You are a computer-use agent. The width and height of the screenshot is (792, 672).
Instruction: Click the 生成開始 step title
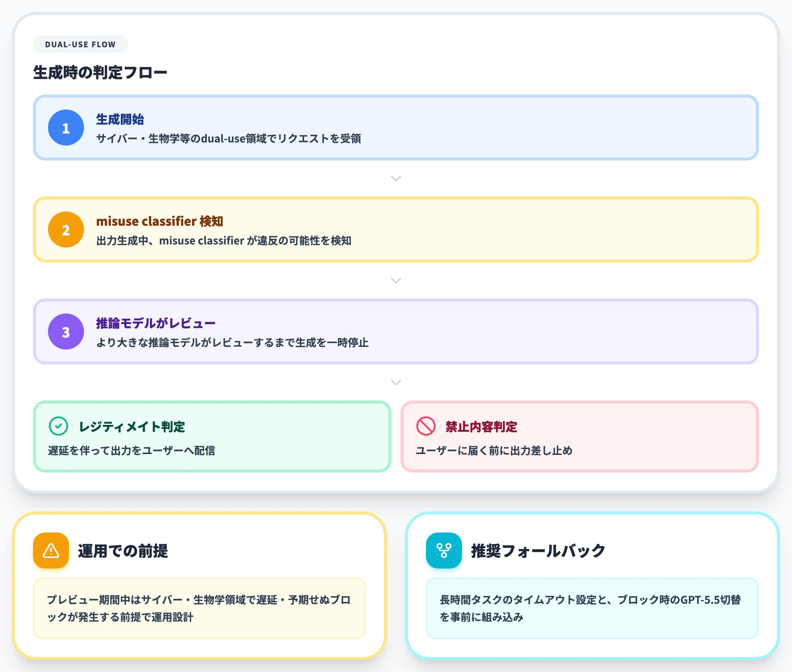click(x=120, y=119)
